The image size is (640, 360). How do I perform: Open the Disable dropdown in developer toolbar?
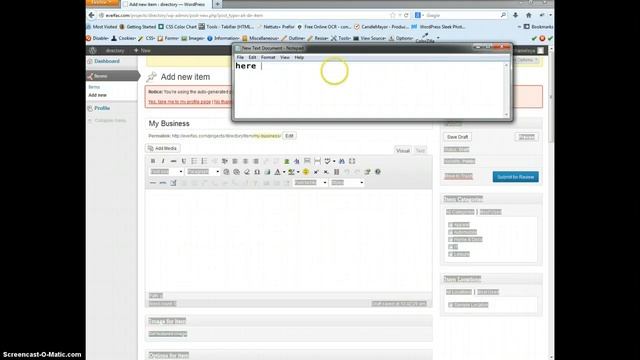(x=98, y=38)
